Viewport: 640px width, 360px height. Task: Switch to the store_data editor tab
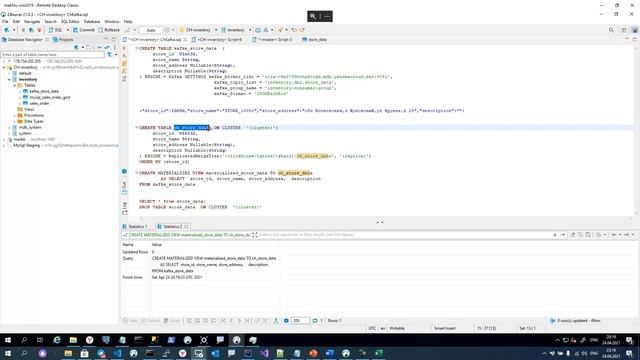[314, 40]
